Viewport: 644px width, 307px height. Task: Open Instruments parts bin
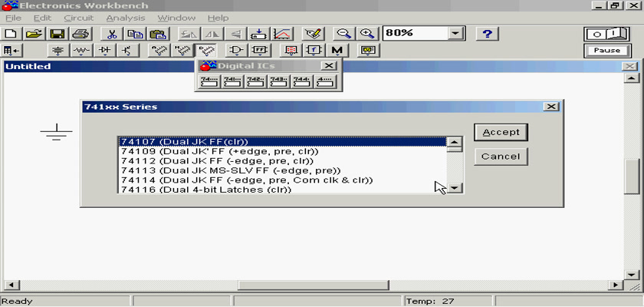pos(369,51)
